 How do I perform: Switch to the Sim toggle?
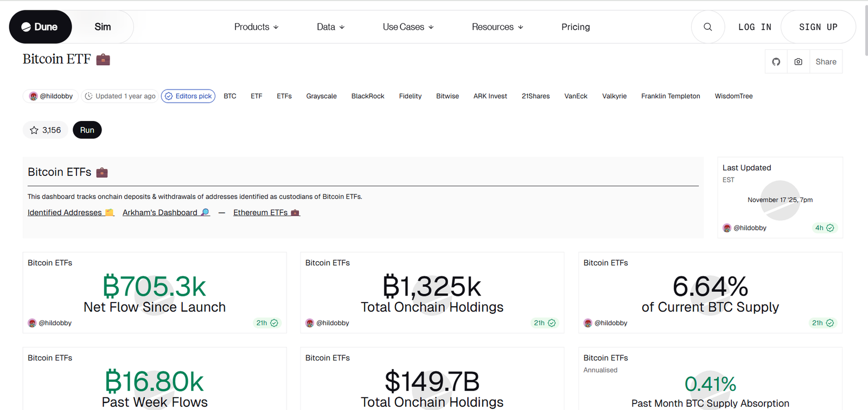[x=103, y=27]
